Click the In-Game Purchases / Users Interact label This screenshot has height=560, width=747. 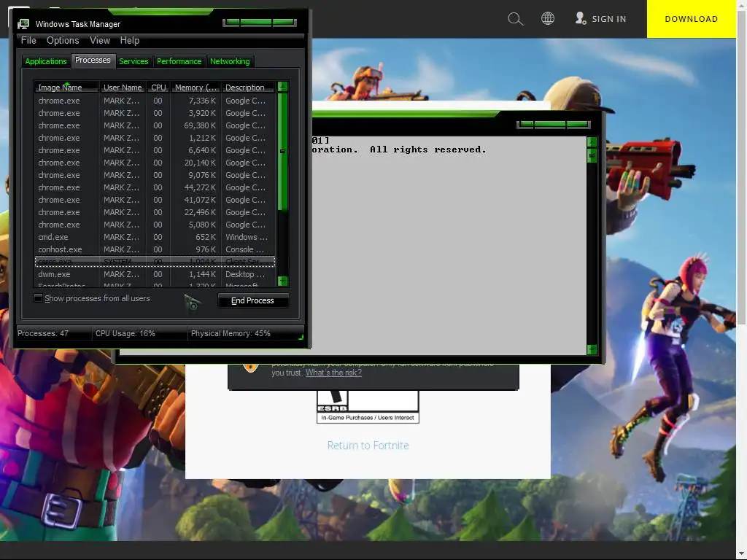coord(368,418)
